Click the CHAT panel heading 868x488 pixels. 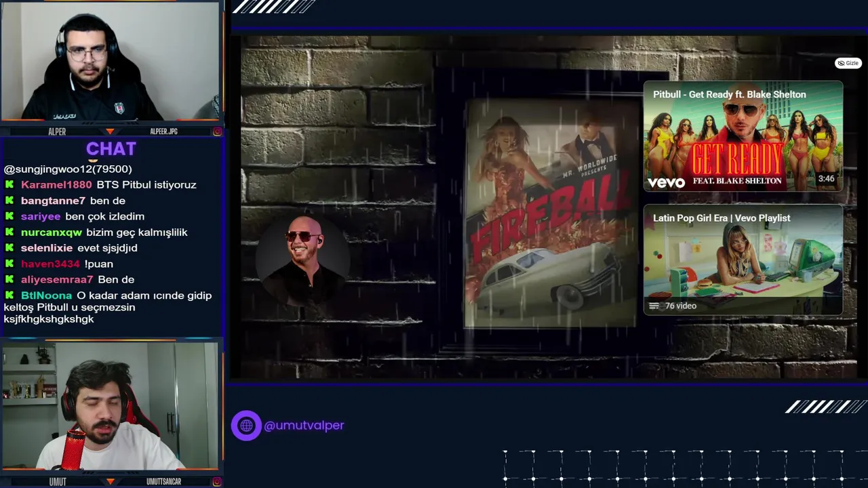(x=111, y=148)
